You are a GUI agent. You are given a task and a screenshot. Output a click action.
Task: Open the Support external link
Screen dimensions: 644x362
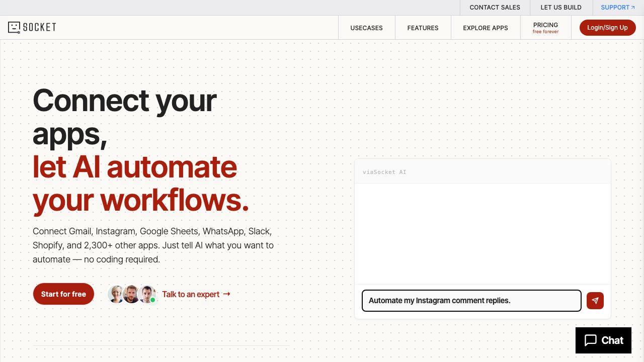click(x=618, y=8)
